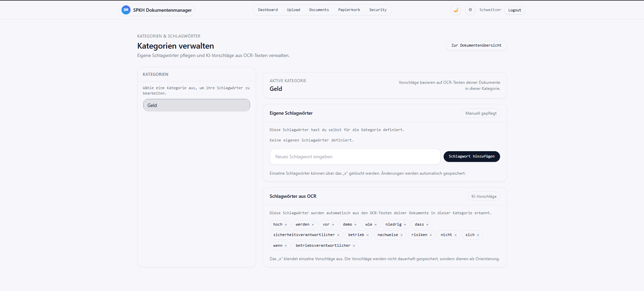Toggle dark mode with the moon icon
The width and height of the screenshot is (644, 291).
point(455,10)
